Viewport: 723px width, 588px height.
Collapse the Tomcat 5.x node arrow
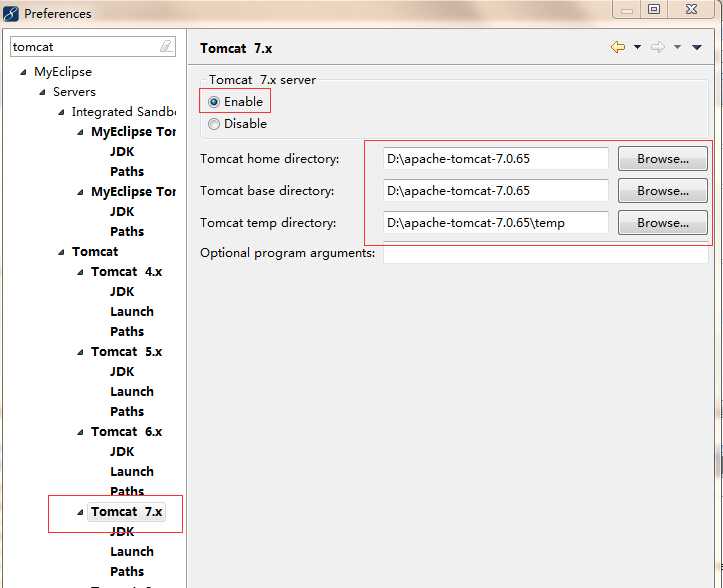pos(80,352)
